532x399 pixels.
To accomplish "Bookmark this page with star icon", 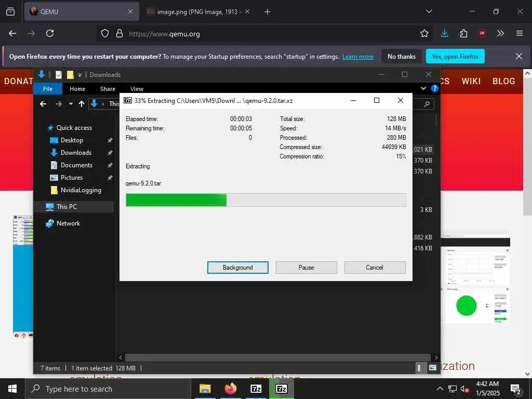I will click(x=424, y=34).
